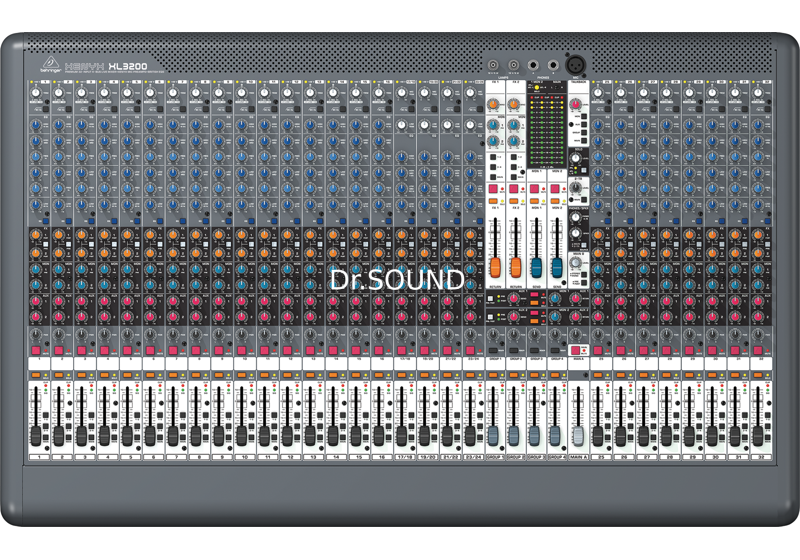800x560 pixels.
Task: Click Group 1 black pan knob
Action: (x=493, y=335)
